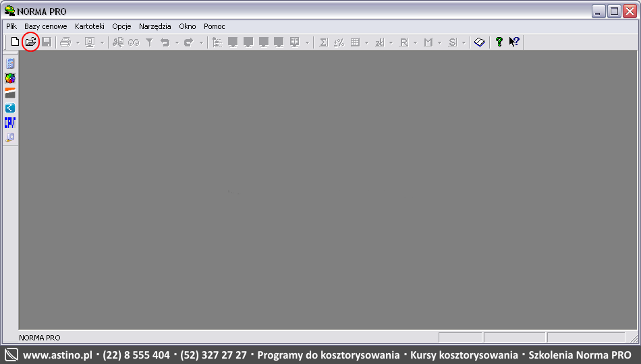Click the M toolbar icon
This screenshot has height=364, width=641.
(x=428, y=42)
